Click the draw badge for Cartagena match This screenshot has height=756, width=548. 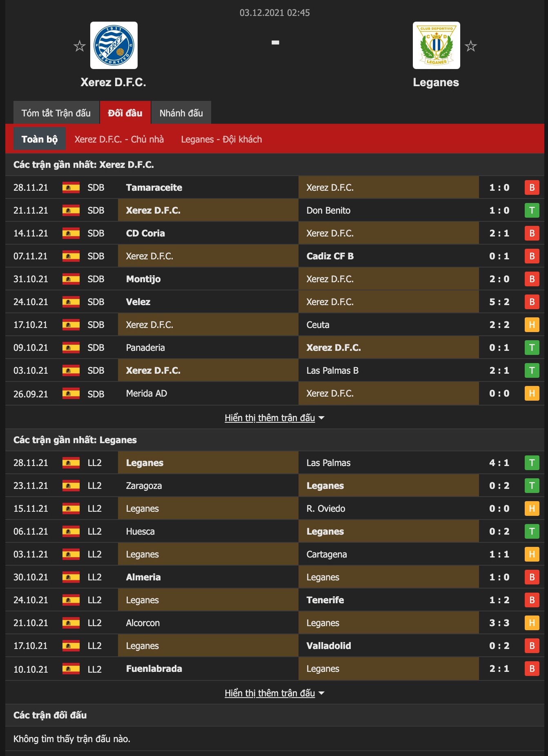pos(532,554)
